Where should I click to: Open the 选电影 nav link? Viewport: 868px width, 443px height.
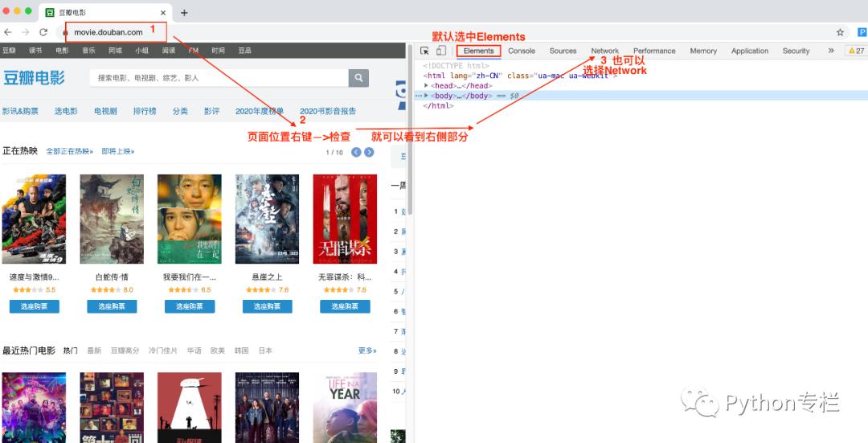[66, 111]
